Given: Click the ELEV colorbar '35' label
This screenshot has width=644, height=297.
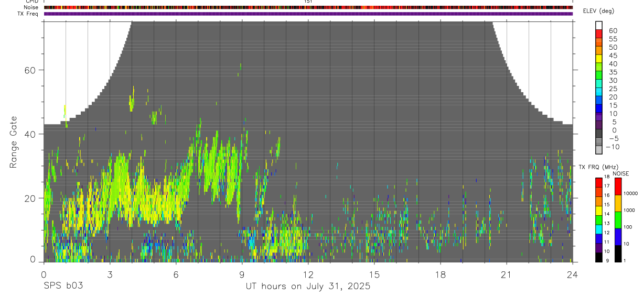Looking at the screenshot, I should coord(612,72).
